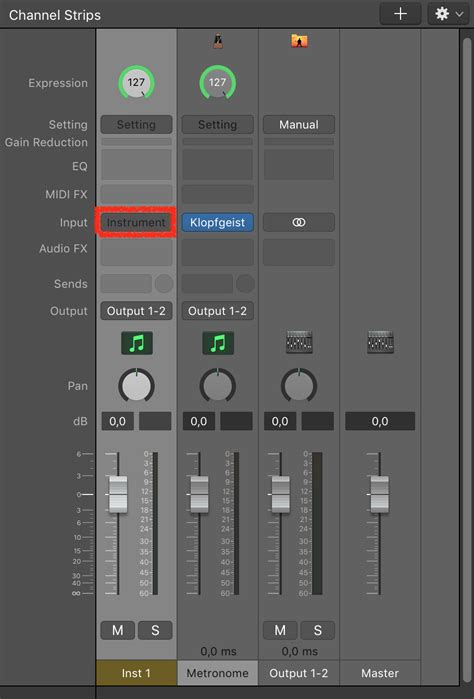Click the Metronome volume fader handle
Image resolution: width=474 pixels, height=699 pixels.
point(199,494)
